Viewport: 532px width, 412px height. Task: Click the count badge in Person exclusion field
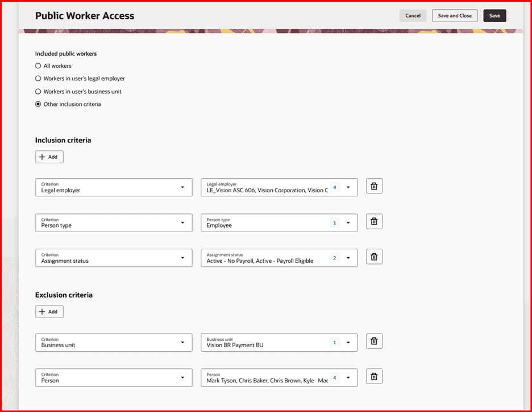[335, 378]
